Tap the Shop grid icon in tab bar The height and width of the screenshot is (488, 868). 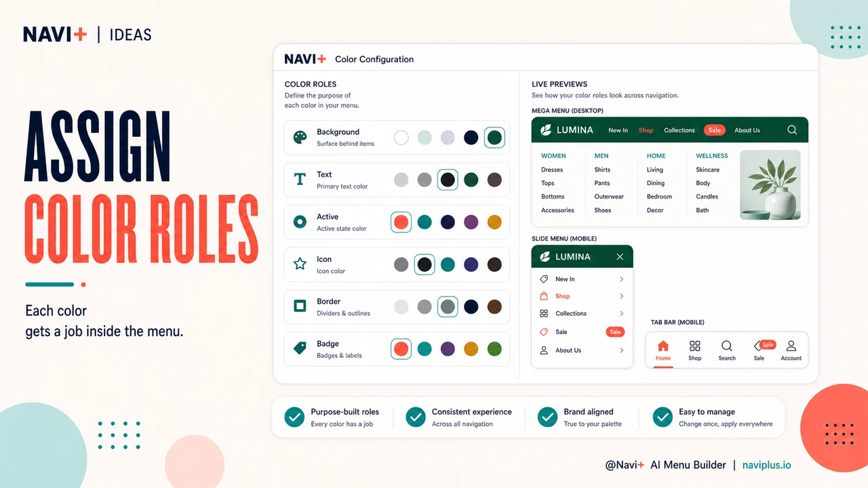coord(695,346)
